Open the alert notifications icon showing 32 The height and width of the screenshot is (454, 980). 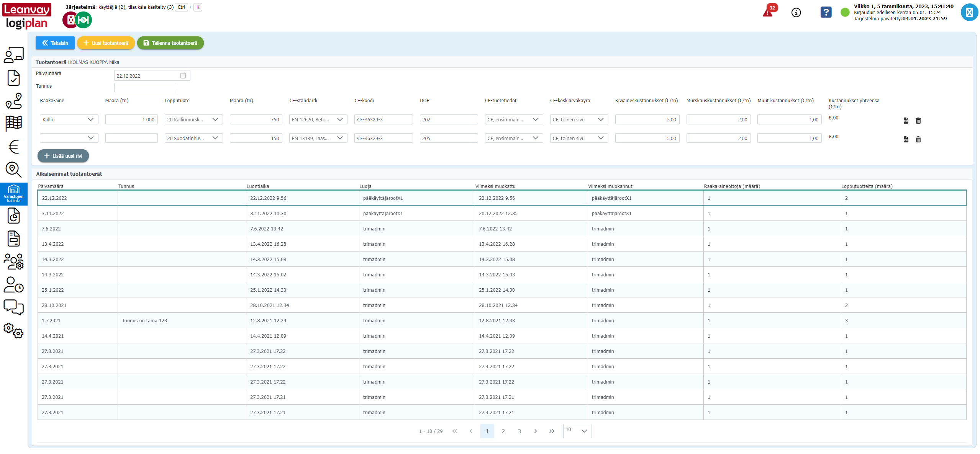[769, 11]
